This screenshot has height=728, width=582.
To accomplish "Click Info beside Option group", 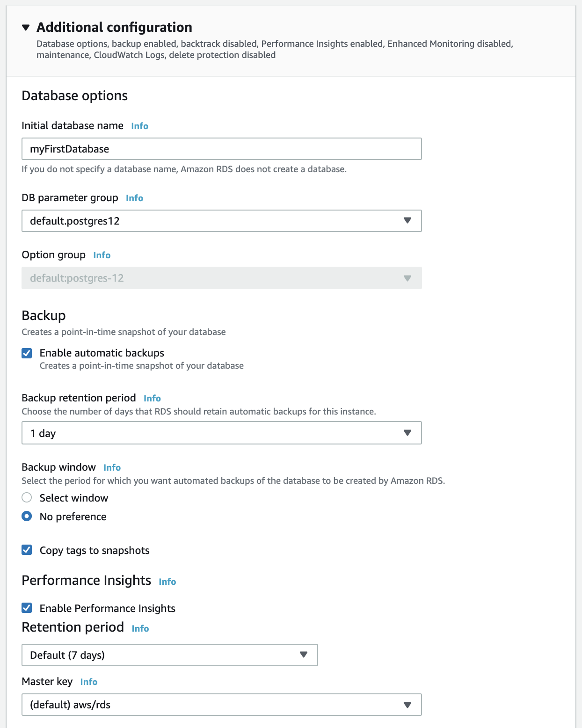I will 102,255.
